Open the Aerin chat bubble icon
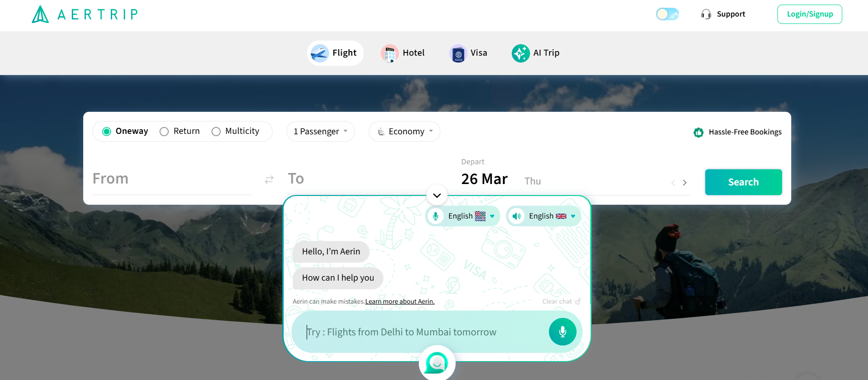Image resolution: width=868 pixels, height=380 pixels. pyautogui.click(x=437, y=363)
